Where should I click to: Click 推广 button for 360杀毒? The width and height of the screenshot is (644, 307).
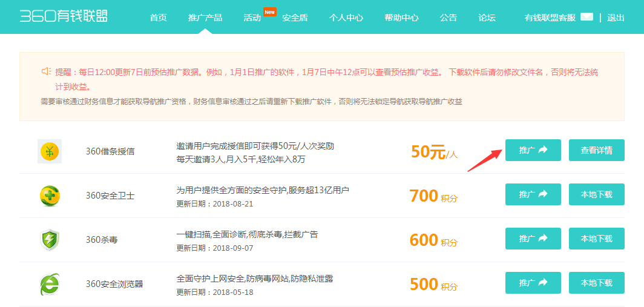coord(533,239)
